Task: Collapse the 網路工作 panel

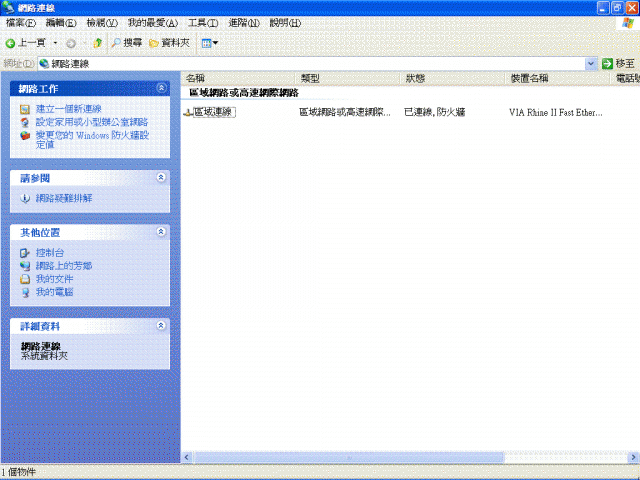Action: [x=161, y=88]
